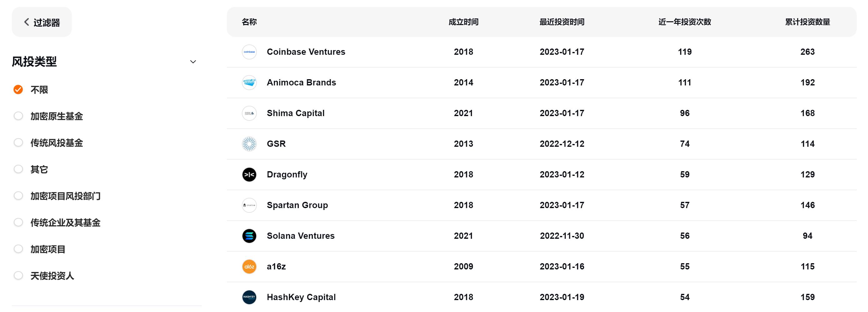Open the HashKey Capital name link

[301, 297]
